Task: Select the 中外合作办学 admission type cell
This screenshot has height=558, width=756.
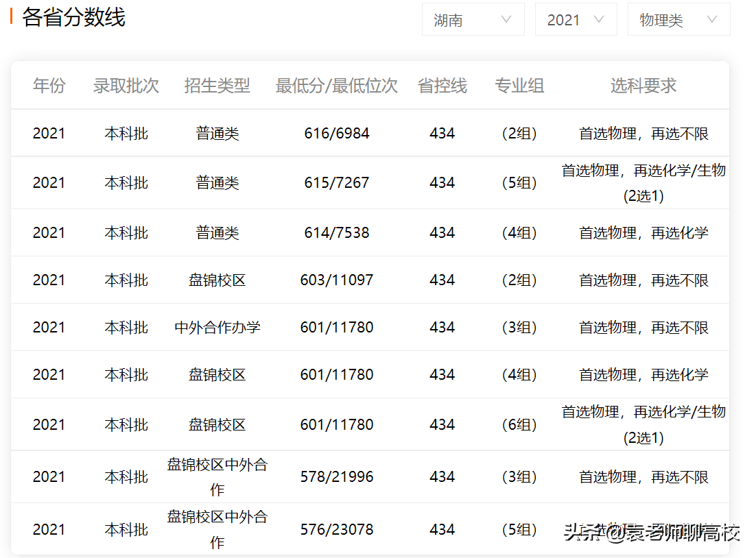Action: tap(217, 327)
